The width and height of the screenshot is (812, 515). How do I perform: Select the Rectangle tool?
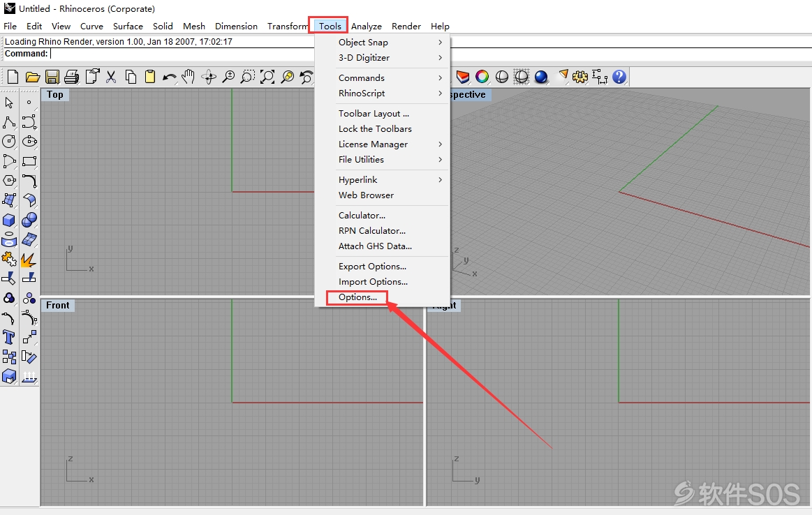pyautogui.click(x=29, y=161)
